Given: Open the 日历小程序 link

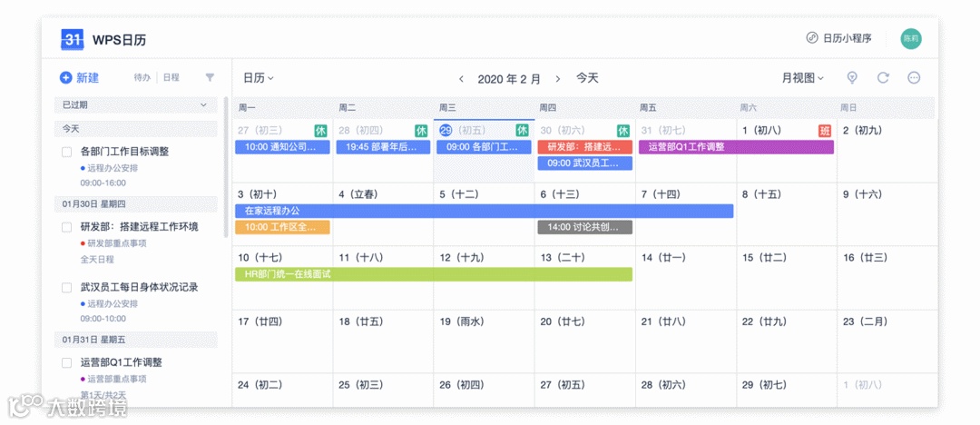Looking at the screenshot, I should click(x=839, y=38).
